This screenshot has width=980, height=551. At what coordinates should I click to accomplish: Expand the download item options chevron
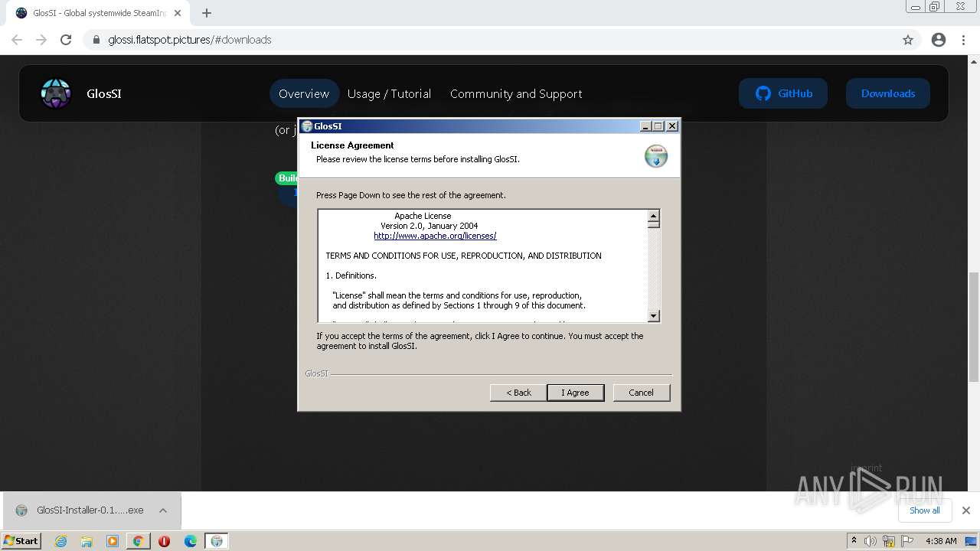click(163, 510)
